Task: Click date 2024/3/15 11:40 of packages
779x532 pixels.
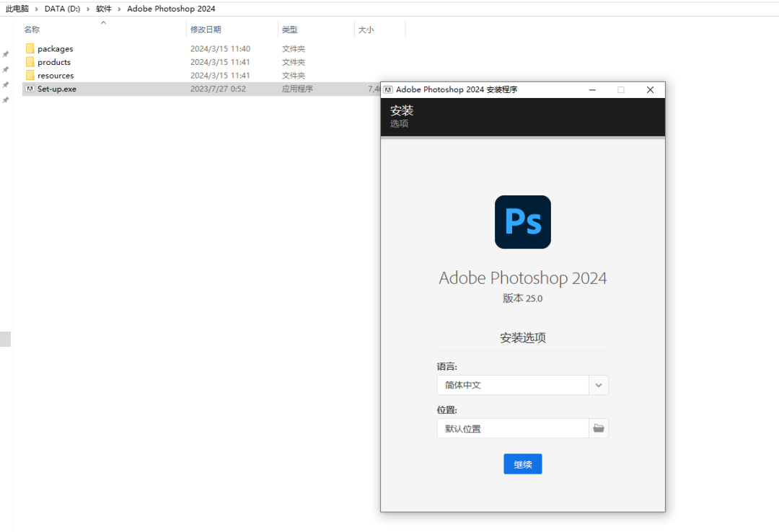Action: coord(220,49)
